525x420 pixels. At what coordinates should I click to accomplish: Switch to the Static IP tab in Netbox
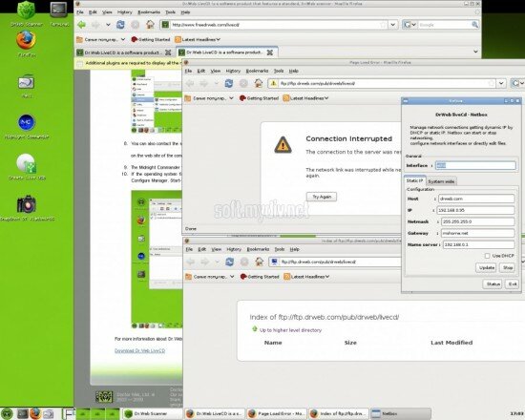(414, 180)
